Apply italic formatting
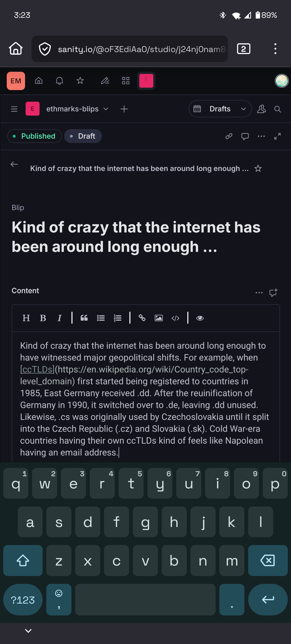Image resolution: width=291 pixels, height=644 pixels. click(60, 318)
